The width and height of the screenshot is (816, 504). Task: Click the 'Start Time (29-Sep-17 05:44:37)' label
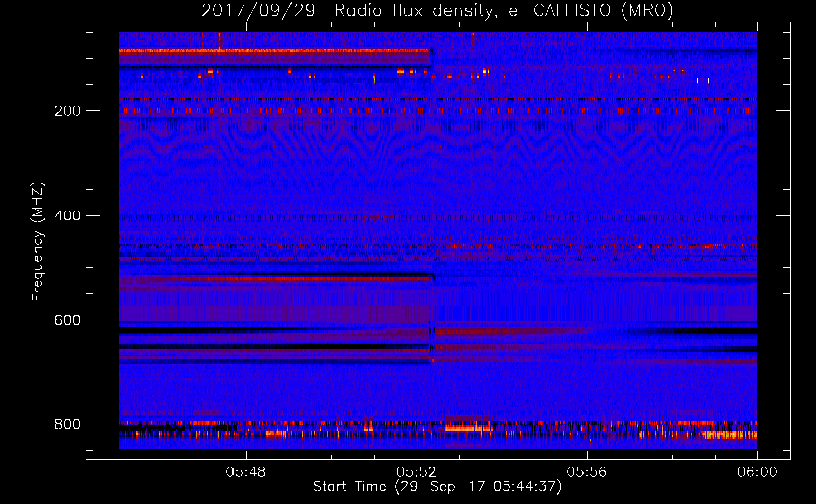[437, 487]
